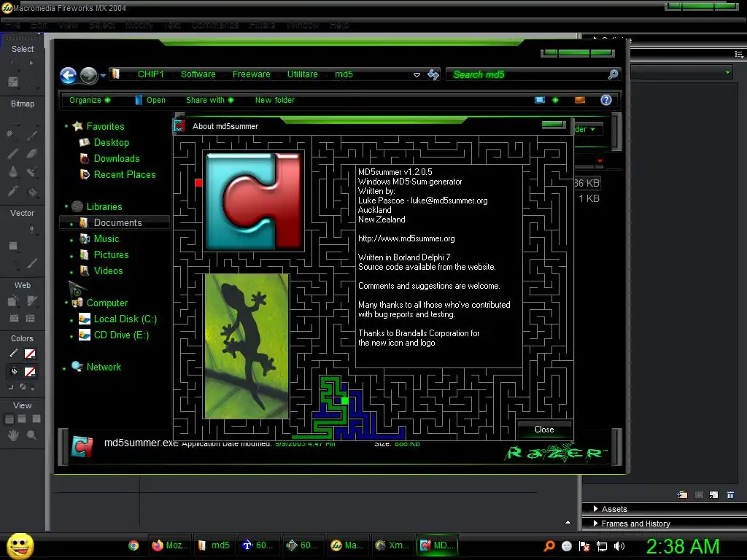Open the fill color swatch
This screenshot has width=747, height=560.
30,372
